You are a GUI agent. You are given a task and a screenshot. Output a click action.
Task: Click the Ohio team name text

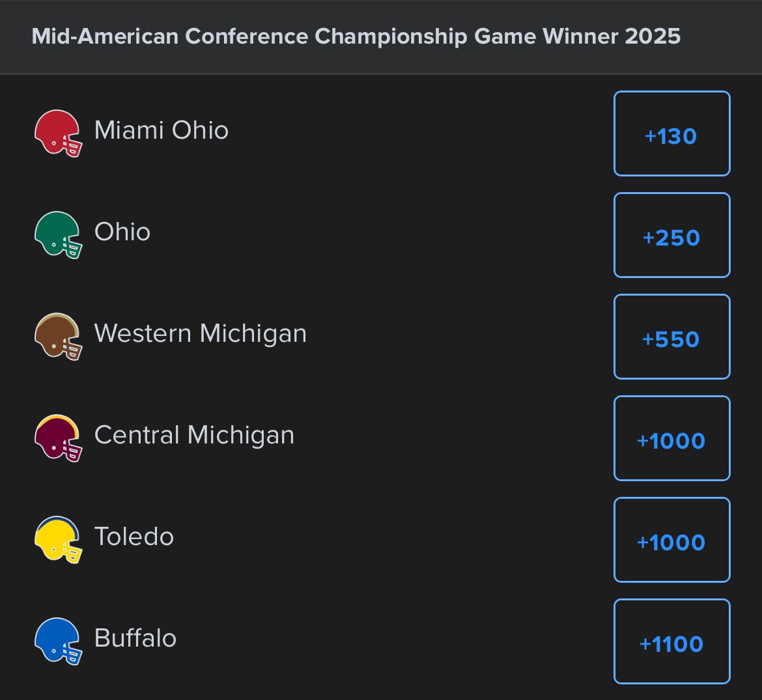(x=122, y=232)
